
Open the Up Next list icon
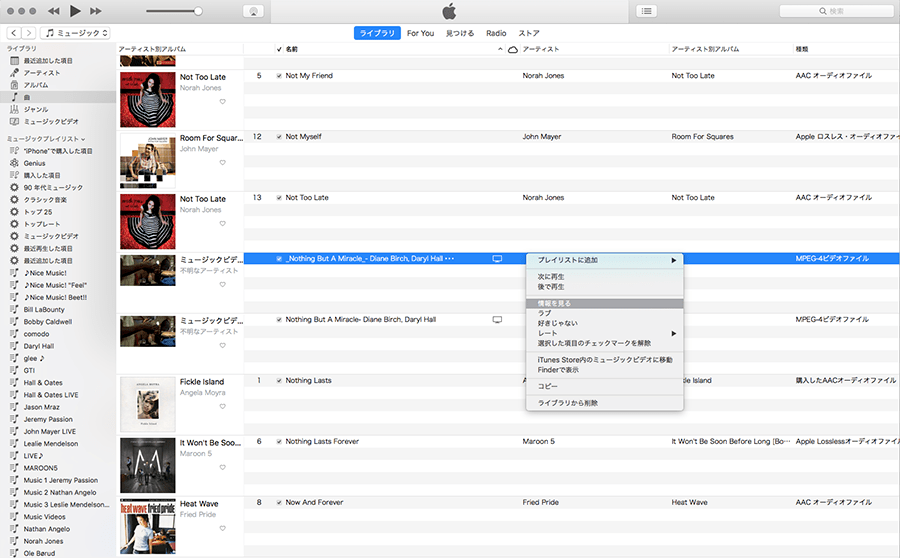pyautogui.click(x=646, y=11)
